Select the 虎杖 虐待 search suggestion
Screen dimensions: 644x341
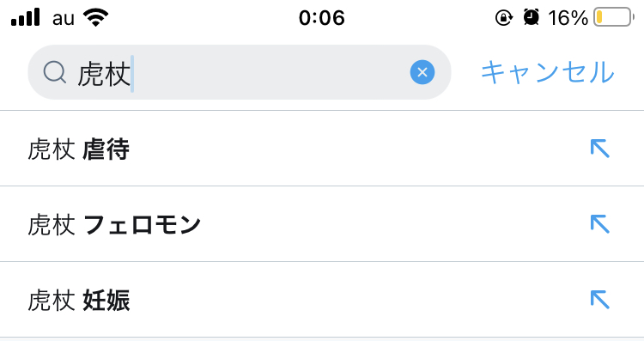point(322,149)
